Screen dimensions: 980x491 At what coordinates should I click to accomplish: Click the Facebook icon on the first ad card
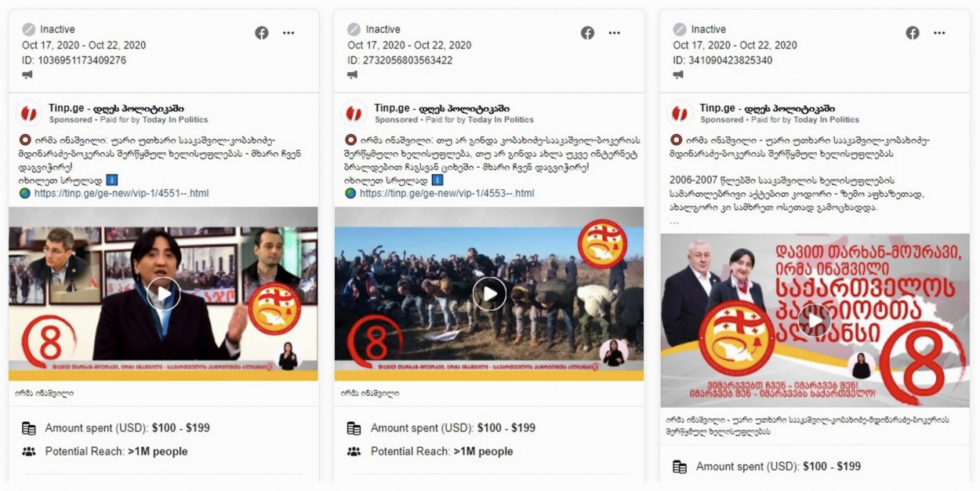[262, 33]
